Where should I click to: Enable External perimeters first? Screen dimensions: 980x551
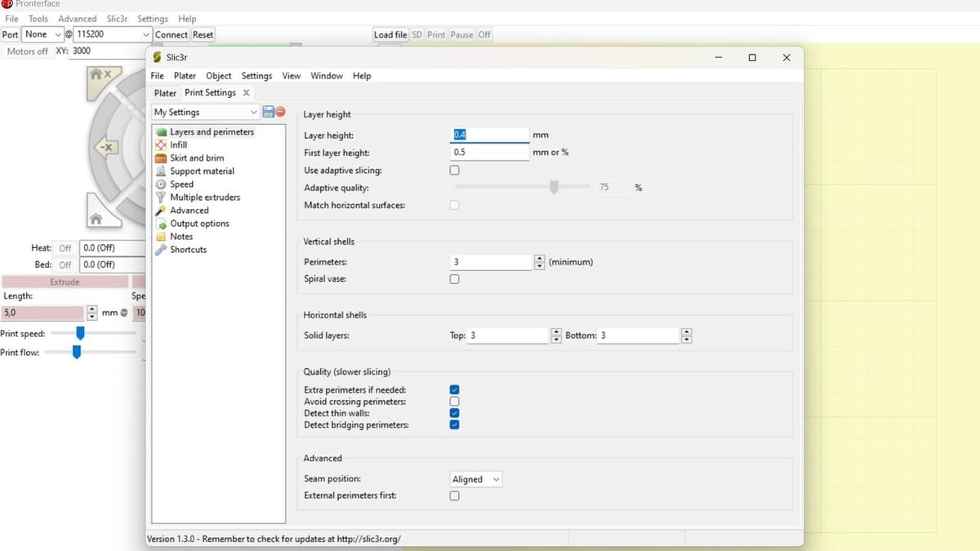[x=455, y=495]
